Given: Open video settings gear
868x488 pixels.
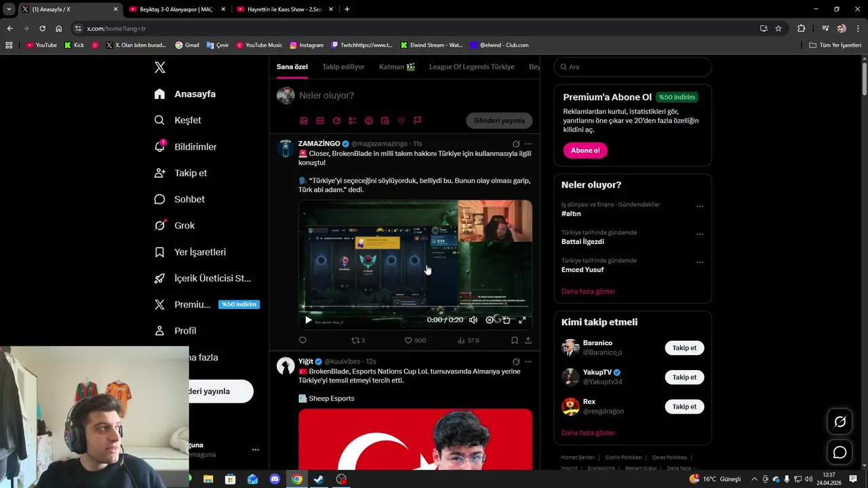Looking at the screenshot, I should 490,320.
